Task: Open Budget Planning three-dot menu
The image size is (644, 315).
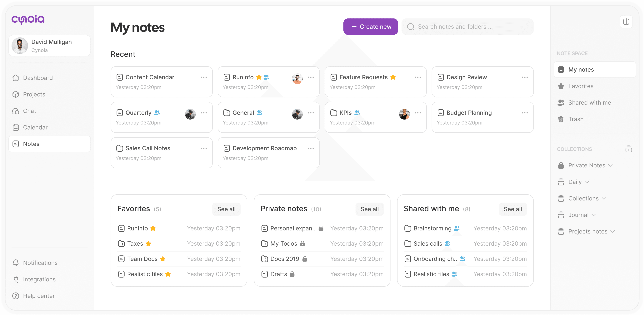Action: 525,113
